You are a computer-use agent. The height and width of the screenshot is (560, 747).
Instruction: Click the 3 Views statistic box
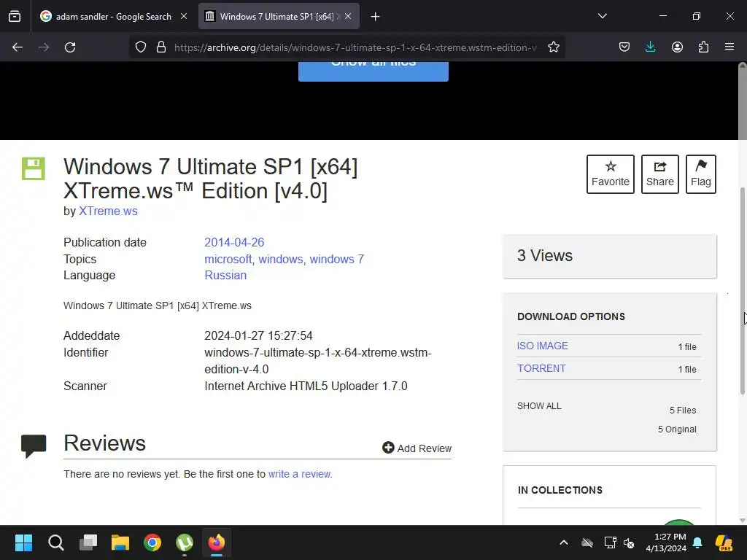[x=609, y=256]
